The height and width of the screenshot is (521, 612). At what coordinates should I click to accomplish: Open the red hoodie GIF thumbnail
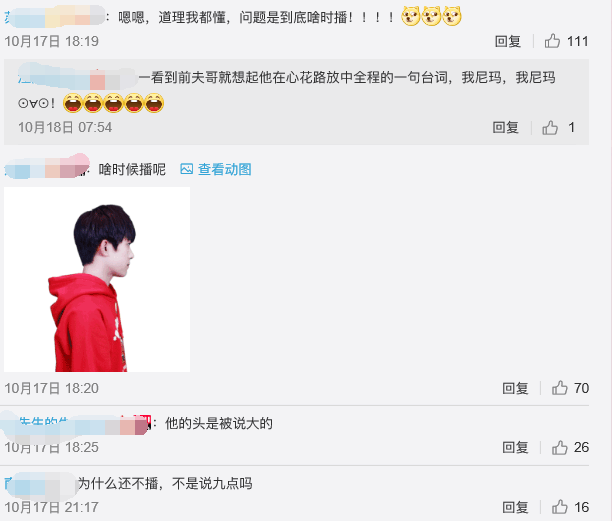pos(97,279)
